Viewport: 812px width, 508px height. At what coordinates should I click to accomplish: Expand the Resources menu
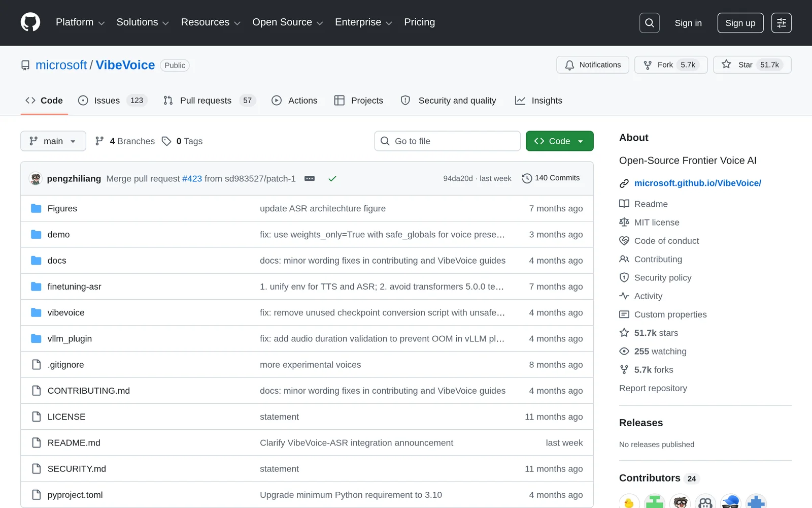pyautogui.click(x=211, y=22)
